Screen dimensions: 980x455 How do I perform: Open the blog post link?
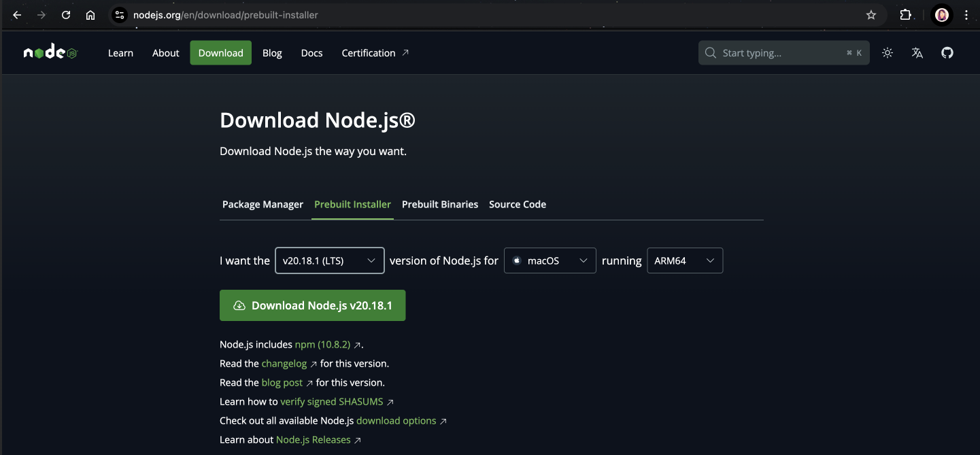(x=282, y=383)
